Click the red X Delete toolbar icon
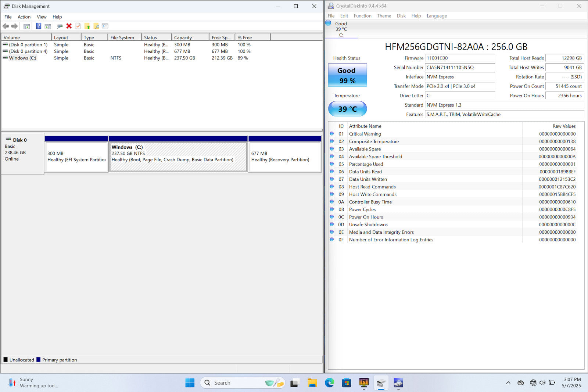 (x=69, y=26)
